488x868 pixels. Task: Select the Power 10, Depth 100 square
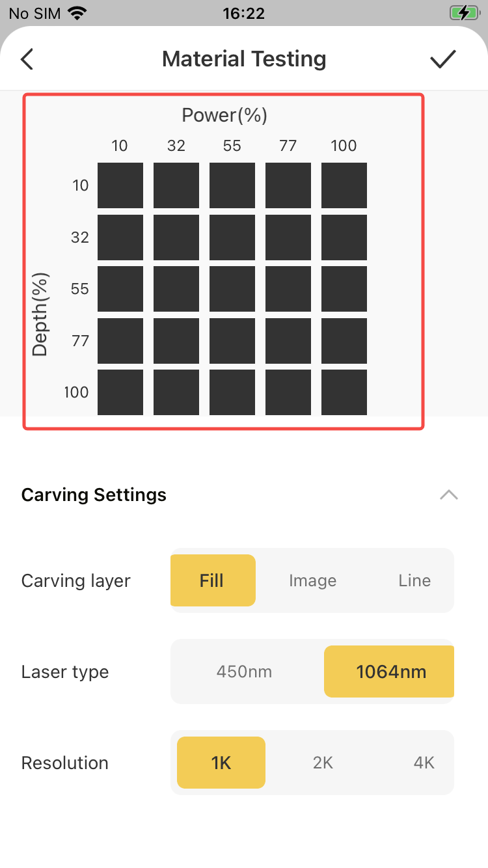tap(120, 392)
